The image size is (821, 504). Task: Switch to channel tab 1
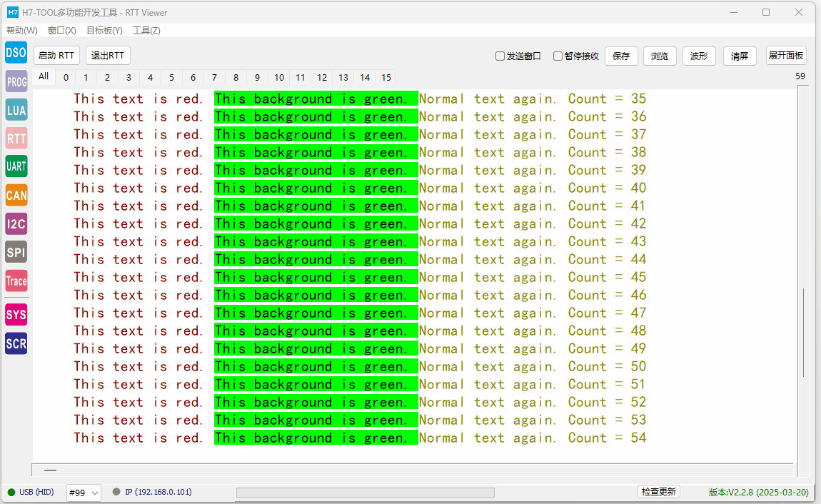pos(86,78)
